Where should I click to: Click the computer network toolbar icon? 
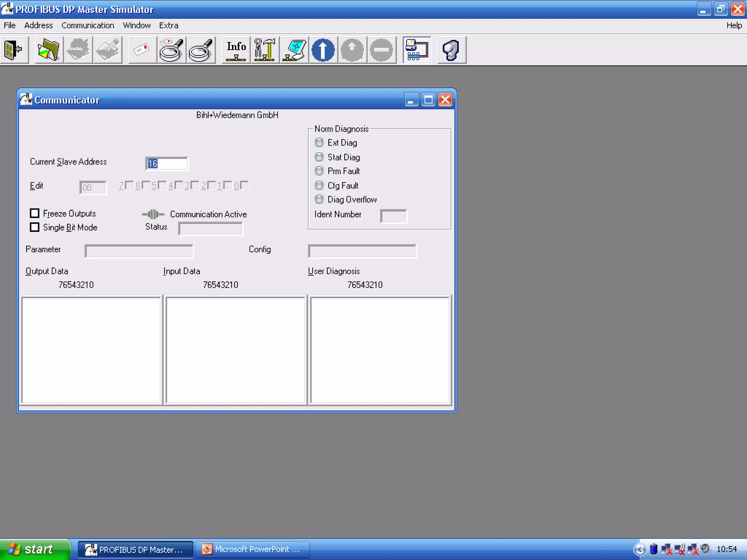coord(417,50)
